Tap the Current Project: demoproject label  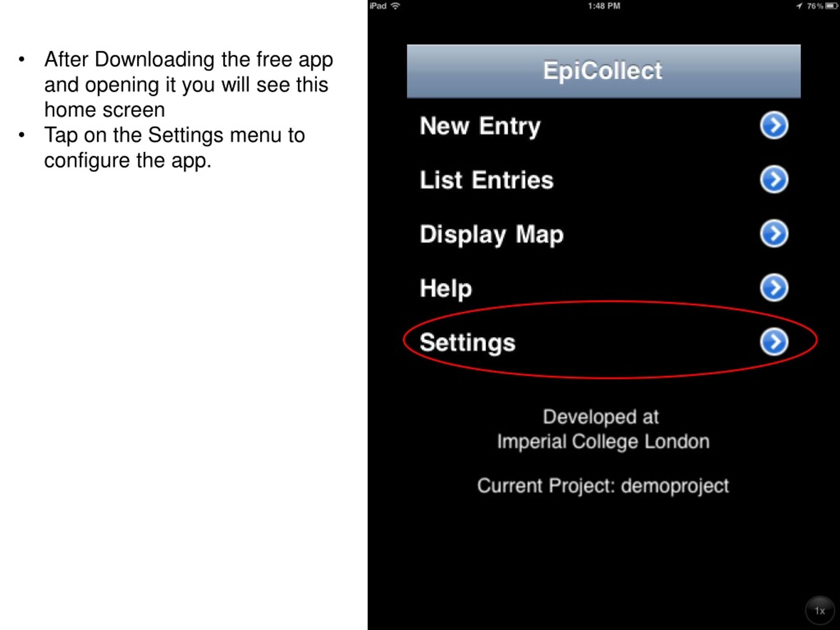point(603,486)
